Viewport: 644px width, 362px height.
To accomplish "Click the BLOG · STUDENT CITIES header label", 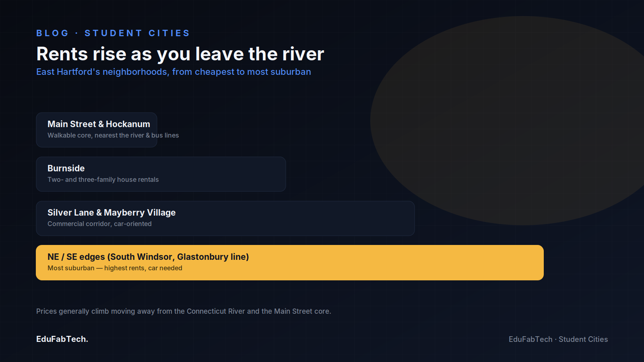I will 113,33.
